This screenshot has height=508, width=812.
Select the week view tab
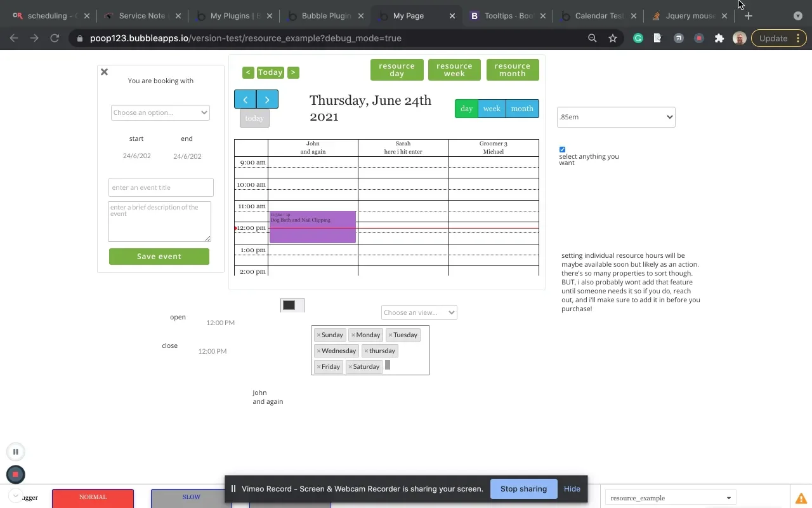coord(492,109)
